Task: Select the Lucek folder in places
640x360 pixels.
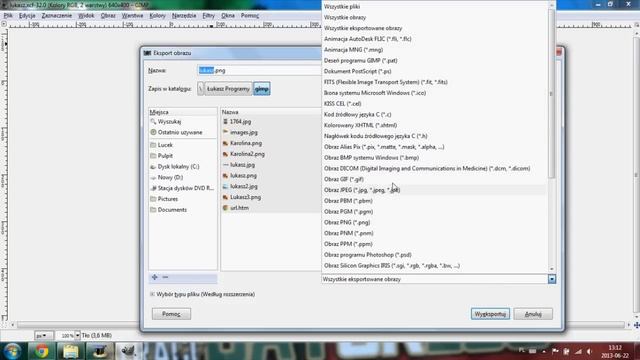Action: pos(183,145)
